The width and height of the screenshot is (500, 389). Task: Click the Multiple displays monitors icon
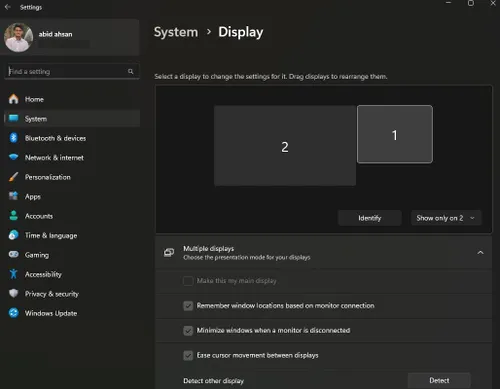pos(169,253)
